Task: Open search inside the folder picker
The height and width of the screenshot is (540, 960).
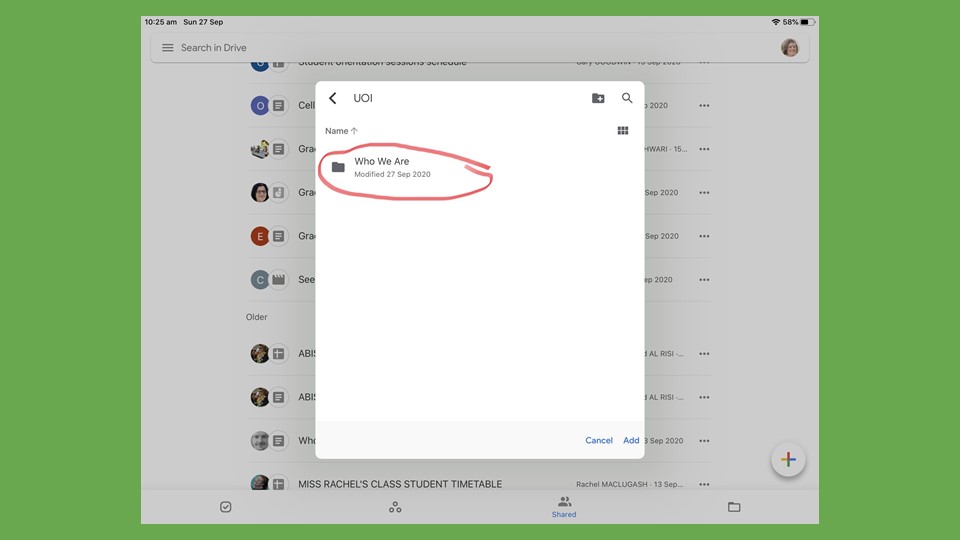Action: (x=627, y=98)
